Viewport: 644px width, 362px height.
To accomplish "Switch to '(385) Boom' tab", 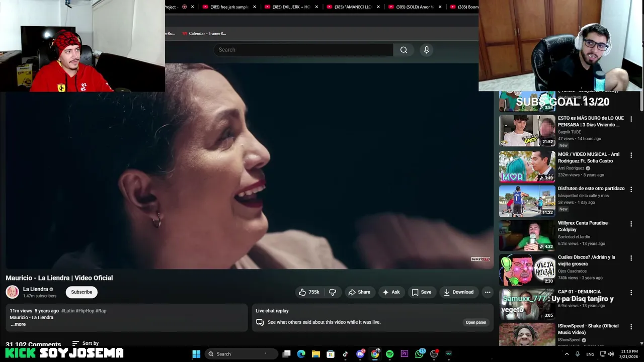I will [464, 7].
